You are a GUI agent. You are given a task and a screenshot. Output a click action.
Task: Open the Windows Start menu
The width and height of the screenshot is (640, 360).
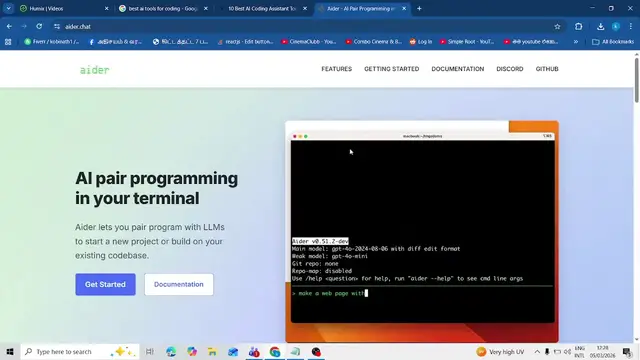click(x=10, y=351)
